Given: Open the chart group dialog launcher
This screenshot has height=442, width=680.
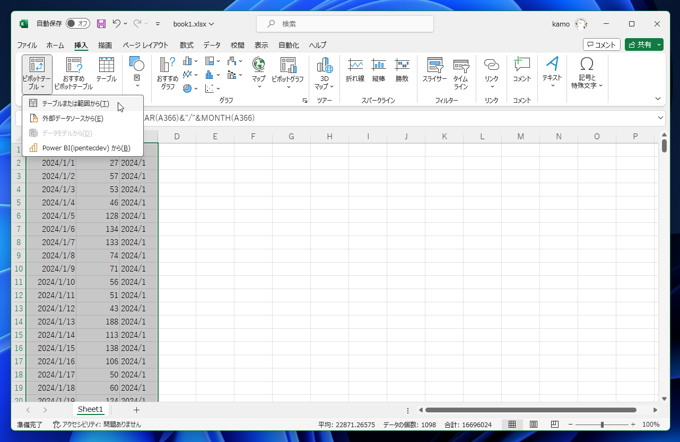Looking at the screenshot, I should 305,101.
